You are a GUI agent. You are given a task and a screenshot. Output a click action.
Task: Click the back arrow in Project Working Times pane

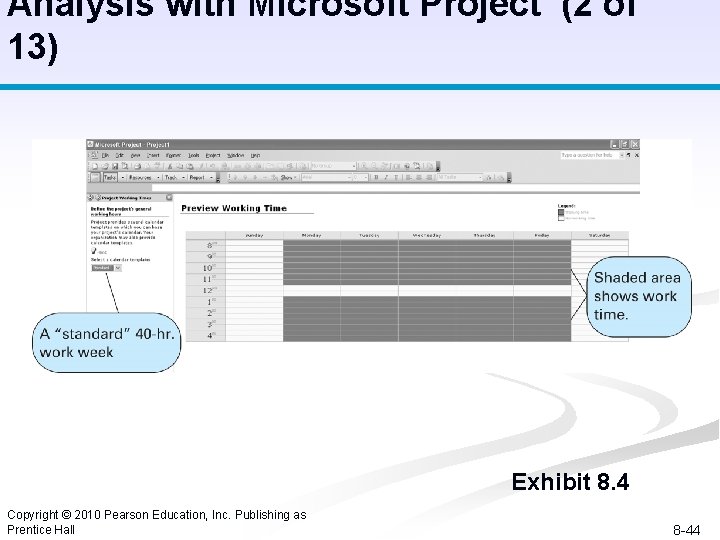90,198
